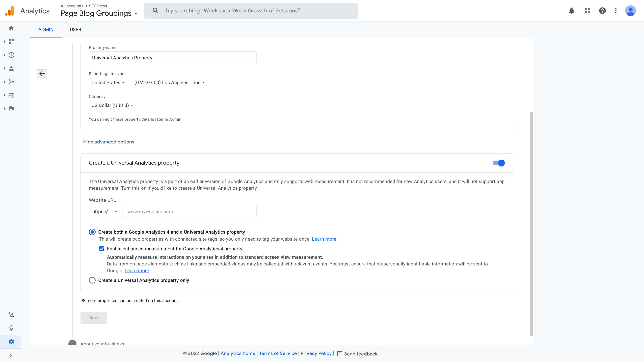Open the Discover lightbulb icon
Screen dimensions: 644x362
click(11, 328)
